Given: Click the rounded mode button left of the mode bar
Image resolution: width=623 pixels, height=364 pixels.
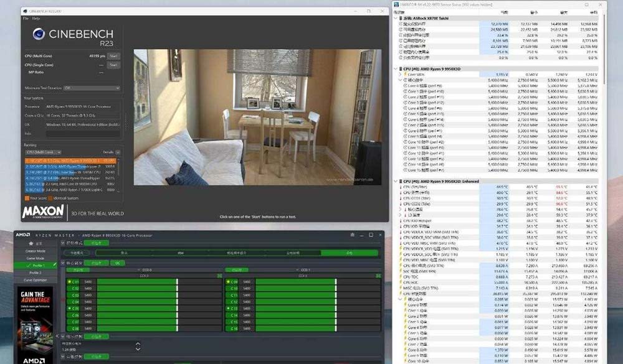Looking at the screenshot, I should 78,253.
